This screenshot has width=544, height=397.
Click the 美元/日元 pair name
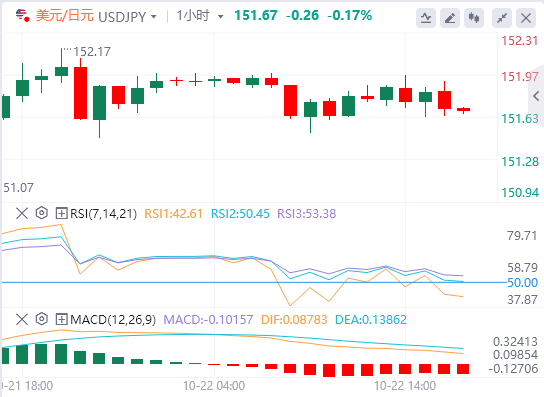pos(65,16)
